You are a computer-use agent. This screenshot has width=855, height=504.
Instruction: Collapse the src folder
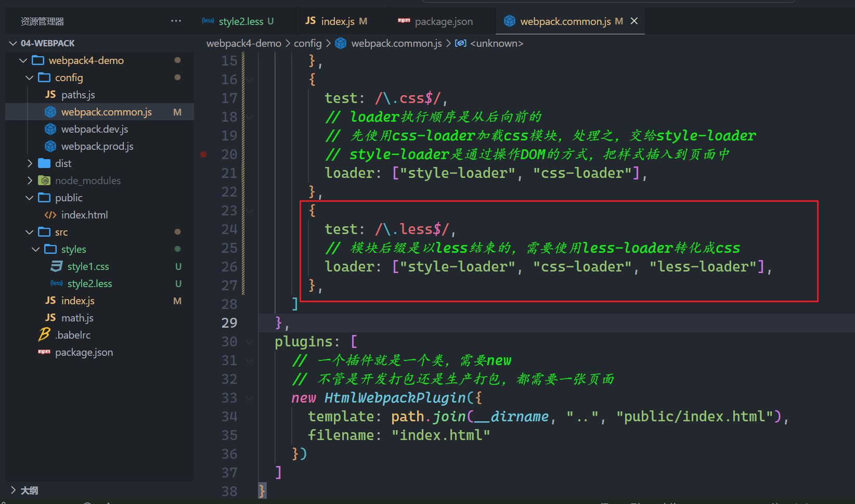click(29, 232)
